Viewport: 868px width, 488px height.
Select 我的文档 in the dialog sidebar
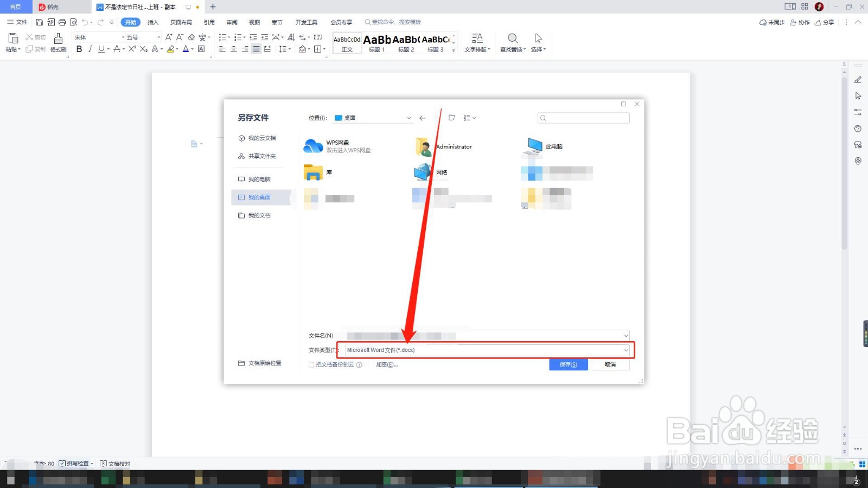[x=254, y=216]
